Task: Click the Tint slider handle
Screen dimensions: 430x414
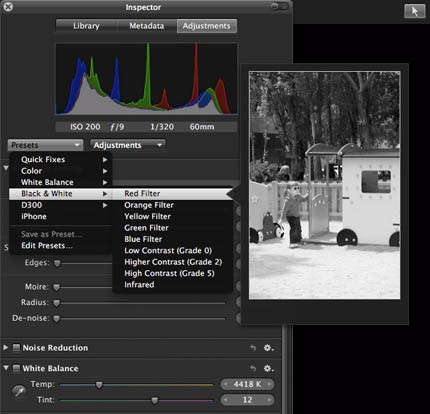Action: click(x=154, y=400)
